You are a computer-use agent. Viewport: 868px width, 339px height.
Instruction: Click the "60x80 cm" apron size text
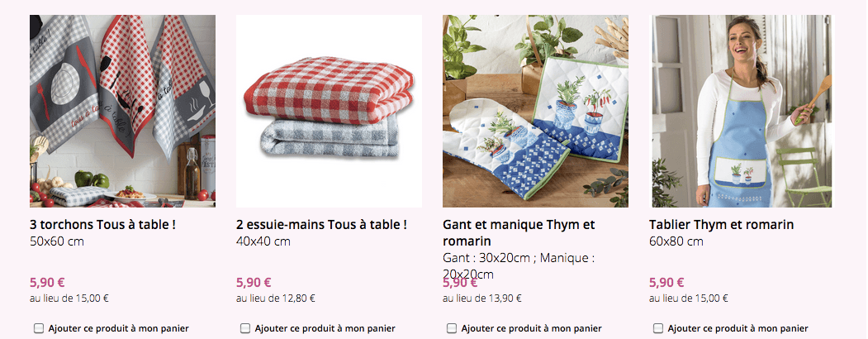click(676, 241)
